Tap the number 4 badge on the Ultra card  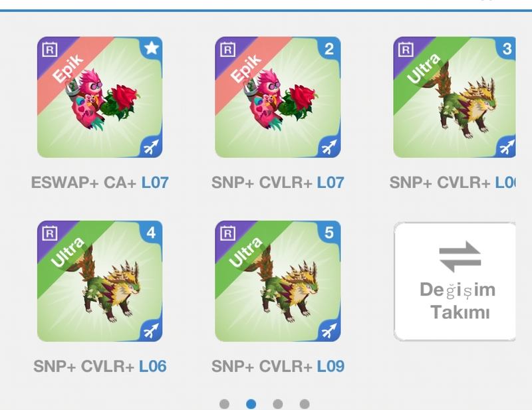pyautogui.click(x=152, y=233)
